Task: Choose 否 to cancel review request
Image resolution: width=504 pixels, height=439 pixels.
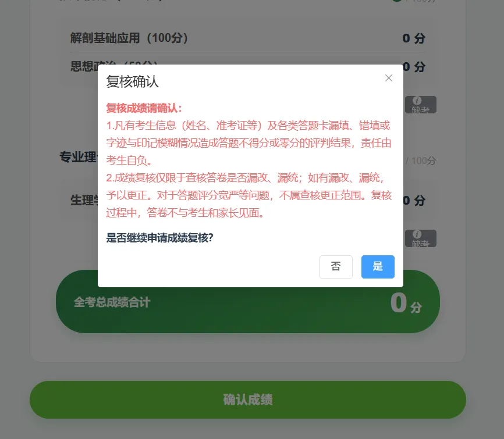Action: tap(336, 266)
